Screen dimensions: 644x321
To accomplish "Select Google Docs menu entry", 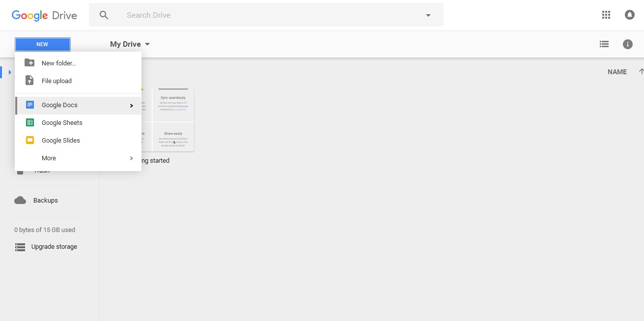I will [78, 105].
